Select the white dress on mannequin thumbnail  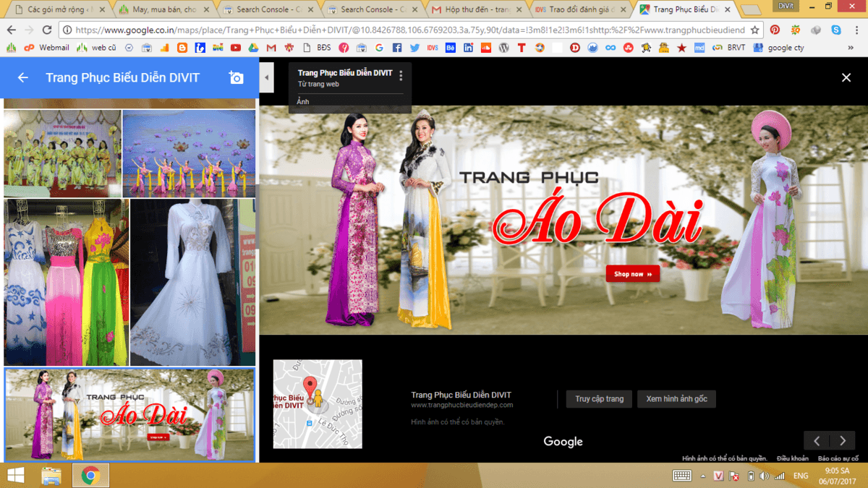tap(193, 283)
